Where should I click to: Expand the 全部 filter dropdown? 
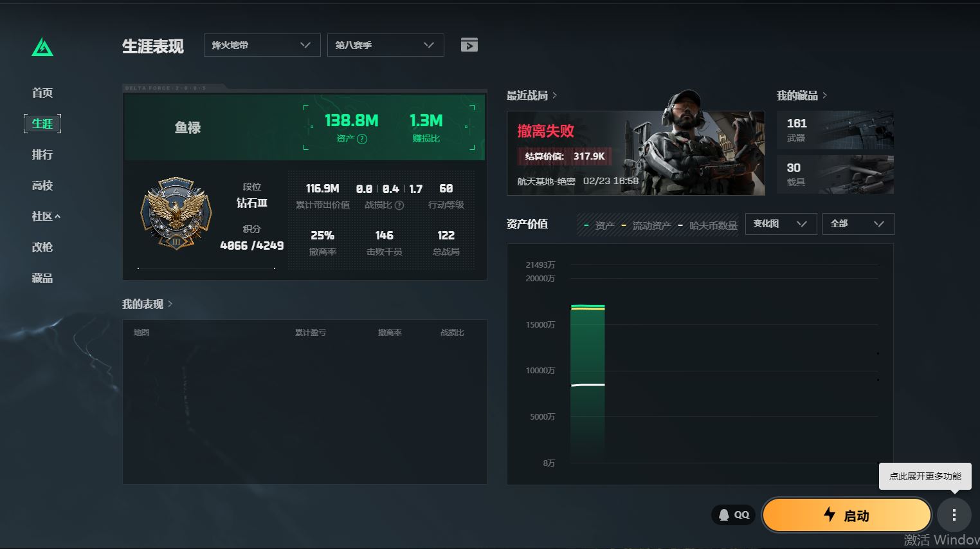click(x=858, y=224)
